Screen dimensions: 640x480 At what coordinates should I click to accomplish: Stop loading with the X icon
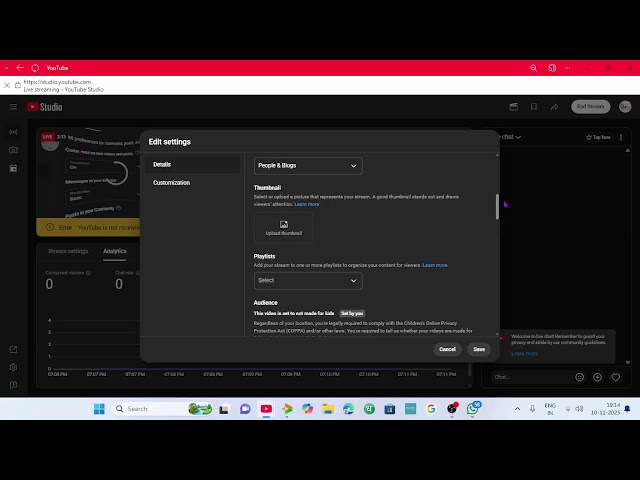(x=7, y=85)
